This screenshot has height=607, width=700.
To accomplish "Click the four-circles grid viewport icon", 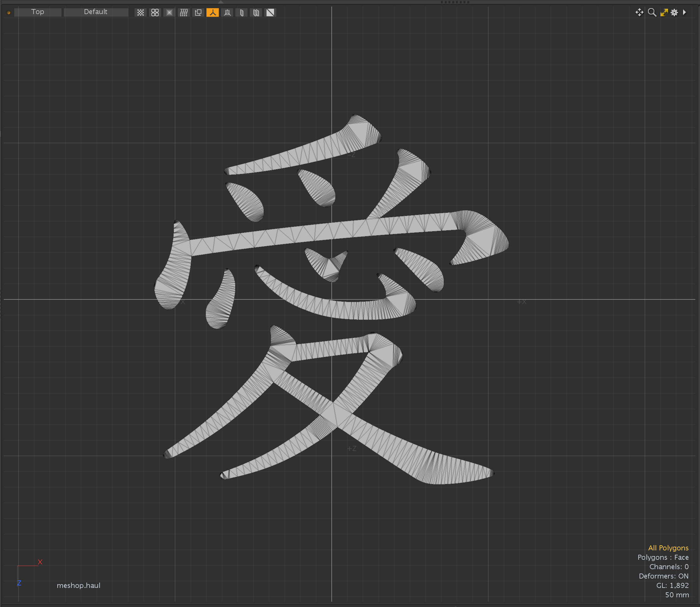I will click(155, 13).
